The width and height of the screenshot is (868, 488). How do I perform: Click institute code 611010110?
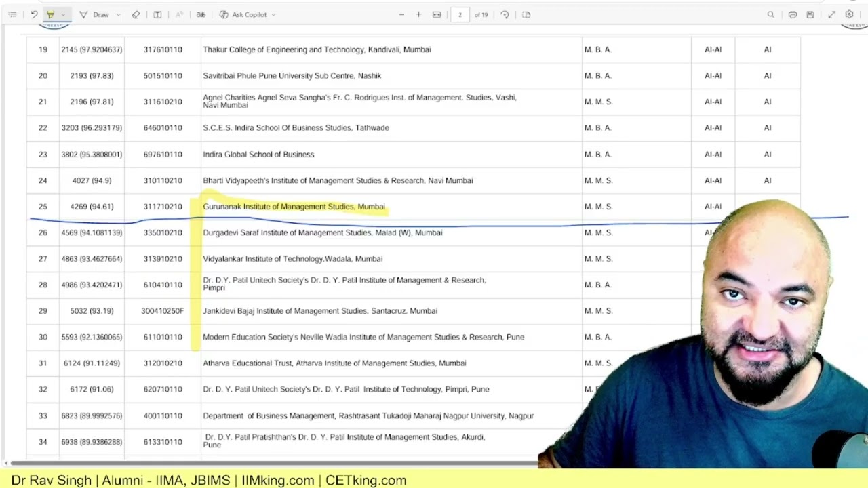pyautogui.click(x=163, y=337)
